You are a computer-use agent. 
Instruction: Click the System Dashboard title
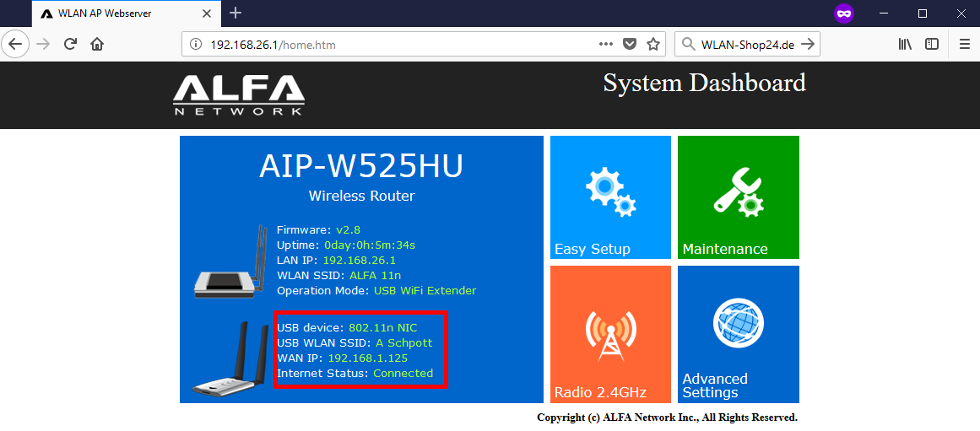pos(704,83)
